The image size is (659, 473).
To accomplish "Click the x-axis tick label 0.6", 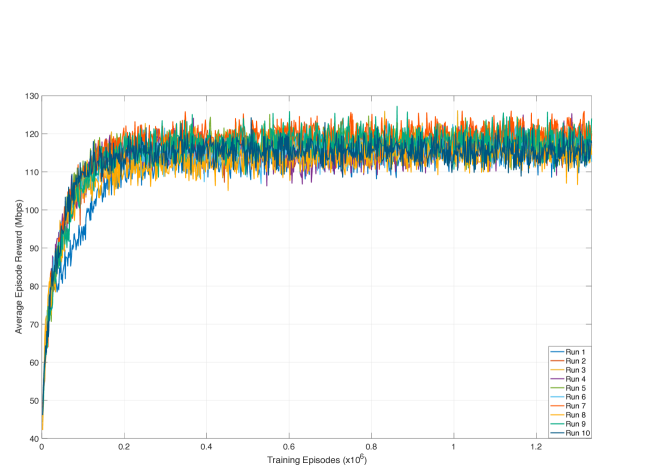I will coord(289,447).
